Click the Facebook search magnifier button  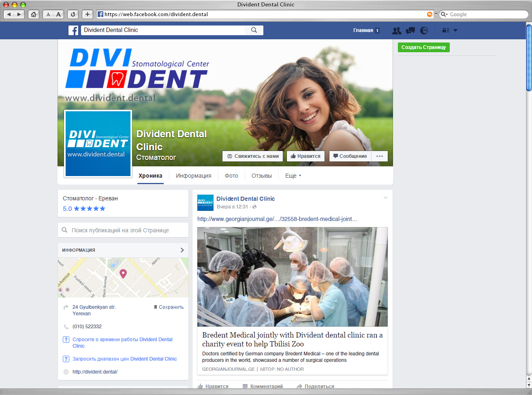[254, 30]
